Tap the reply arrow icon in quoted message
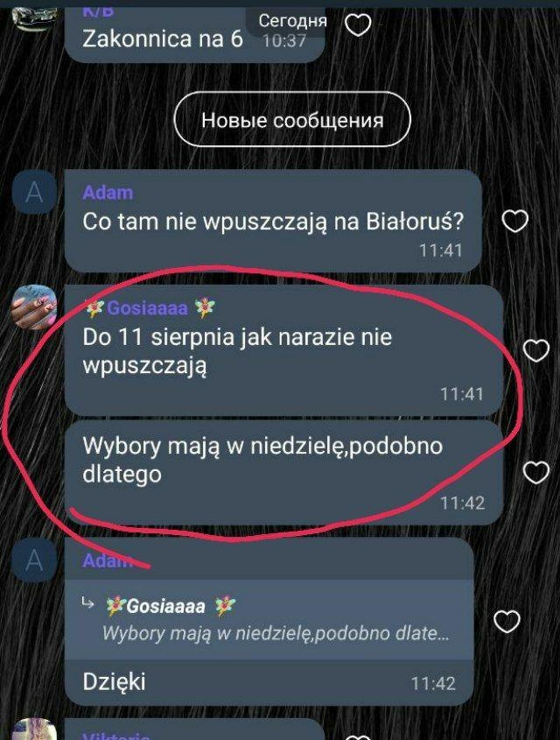This screenshot has width=560, height=740. [x=87, y=603]
